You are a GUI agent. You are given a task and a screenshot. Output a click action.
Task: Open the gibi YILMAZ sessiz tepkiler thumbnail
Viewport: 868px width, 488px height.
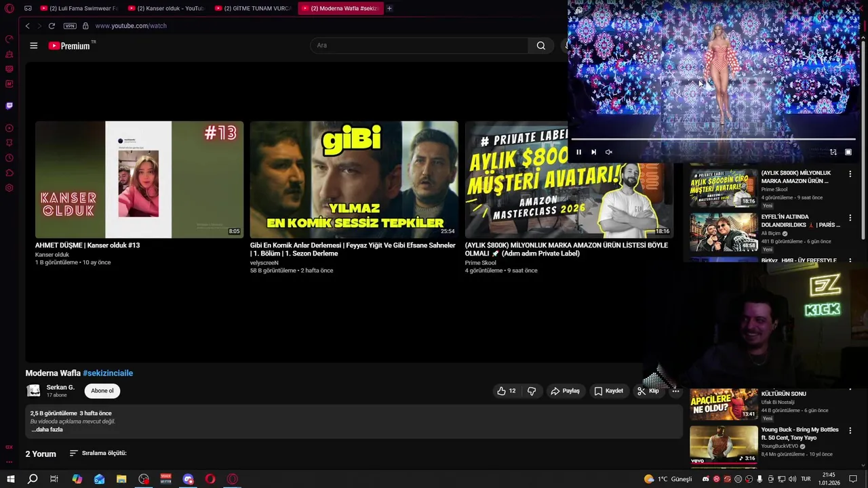[x=354, y=180]
